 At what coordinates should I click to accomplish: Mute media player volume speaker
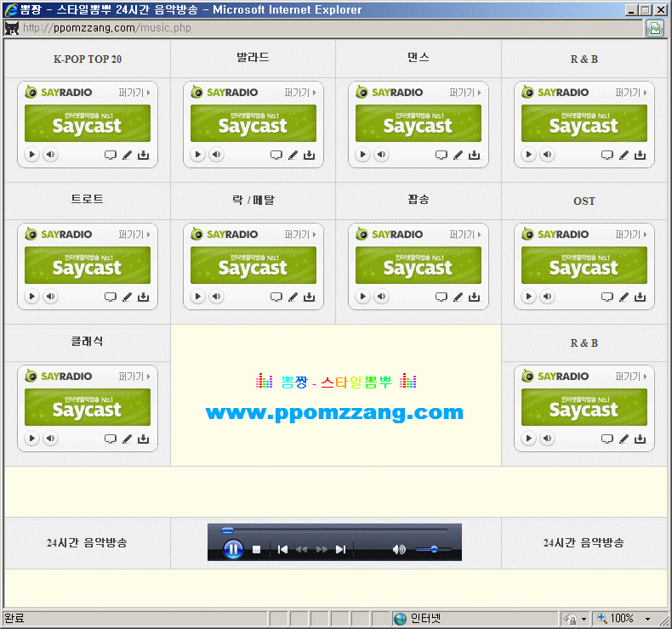(399, 550)
